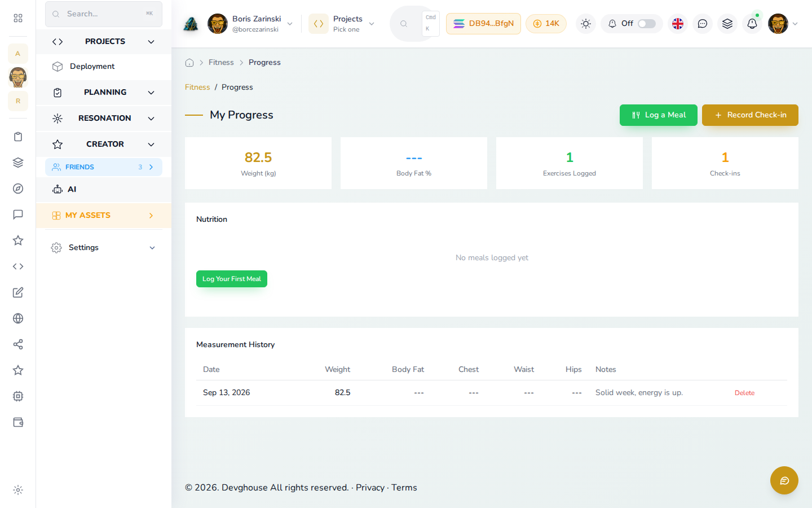812x508 pixels.
Task: Delete the Sep 13, 2026 measurement
Action: pos(744,393)
